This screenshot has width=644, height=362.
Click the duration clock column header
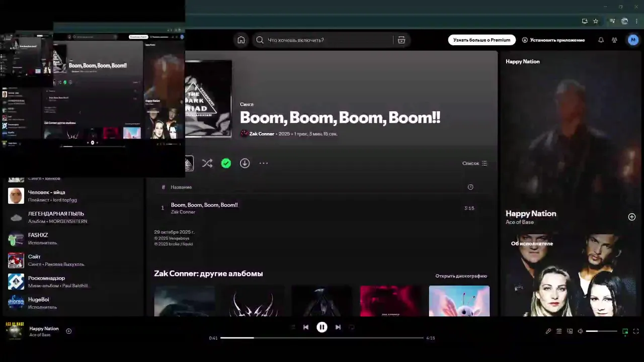(x=470, y=187)
